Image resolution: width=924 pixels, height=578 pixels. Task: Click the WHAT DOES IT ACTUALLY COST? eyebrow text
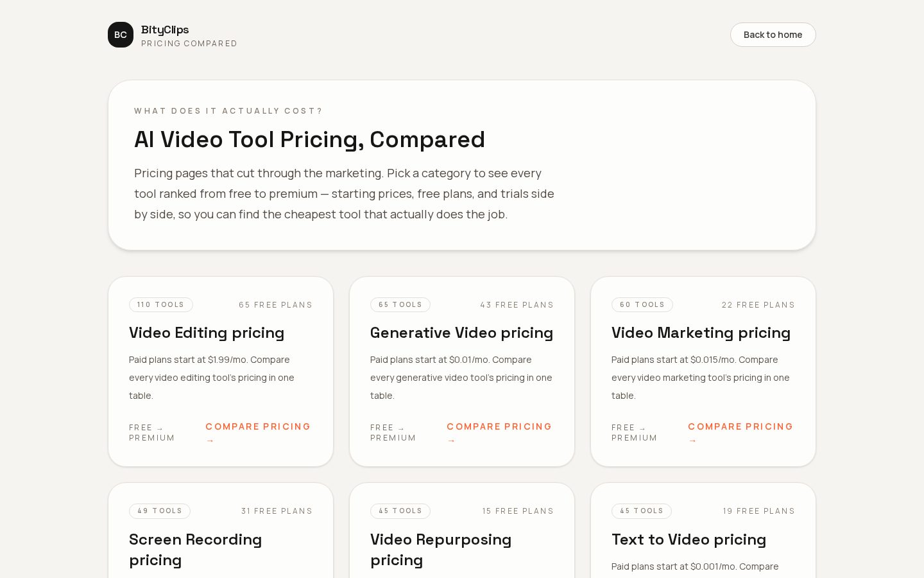228,111
